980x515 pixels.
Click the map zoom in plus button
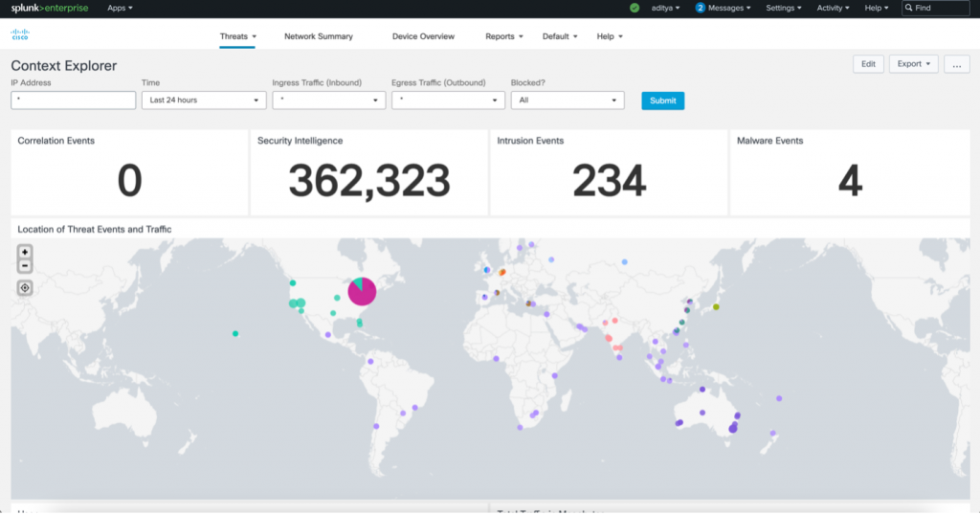point(25,252)
